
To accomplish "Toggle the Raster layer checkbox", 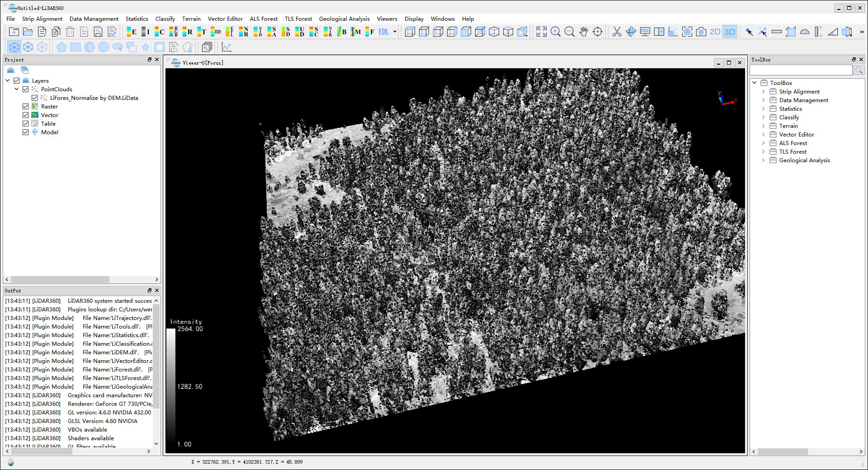I will (26, 107).
